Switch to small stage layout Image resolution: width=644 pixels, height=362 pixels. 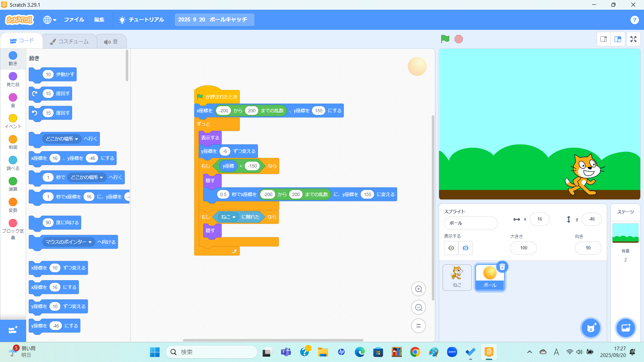(x=603, y=39)
